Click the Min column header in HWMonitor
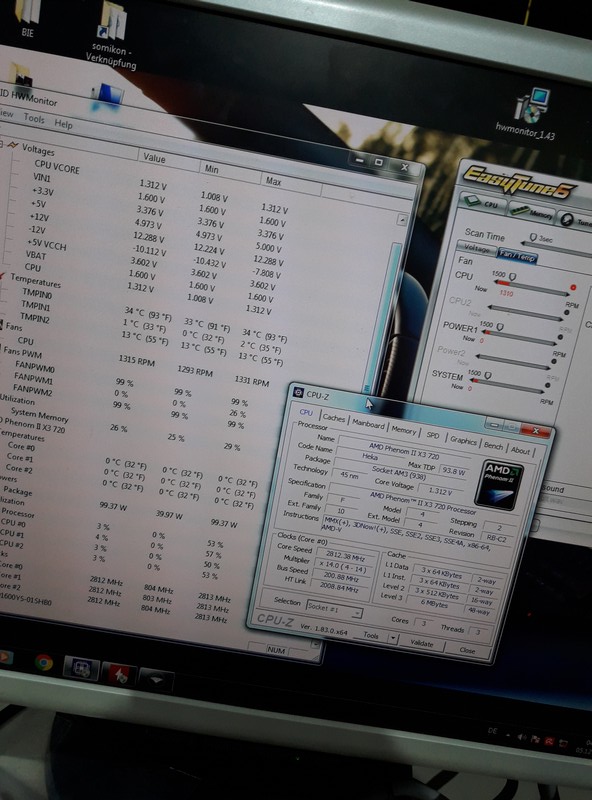 pos(230,173)
